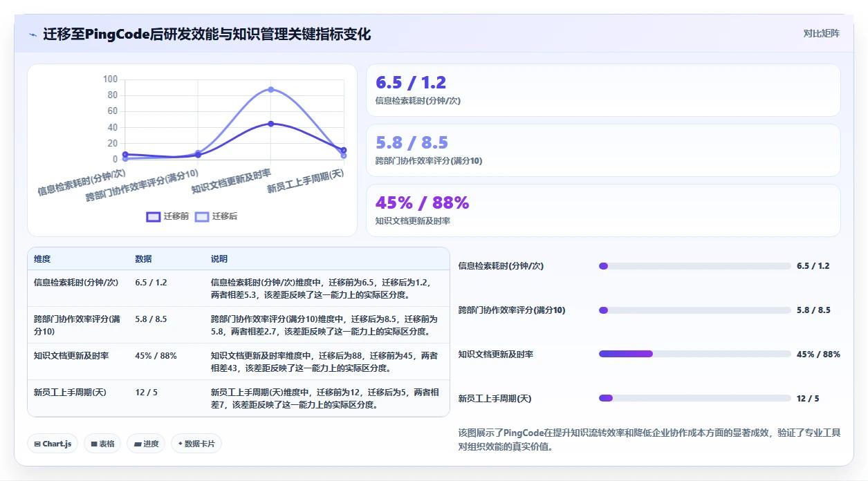Select table cell value 12 / 5

[147, 393]
